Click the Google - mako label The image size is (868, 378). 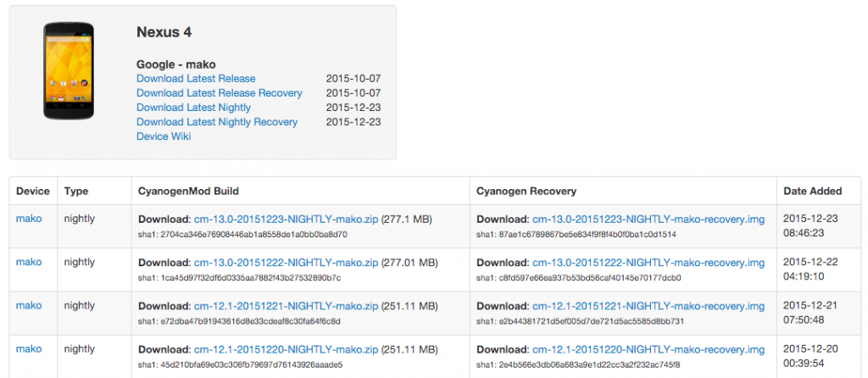point(176,64)
